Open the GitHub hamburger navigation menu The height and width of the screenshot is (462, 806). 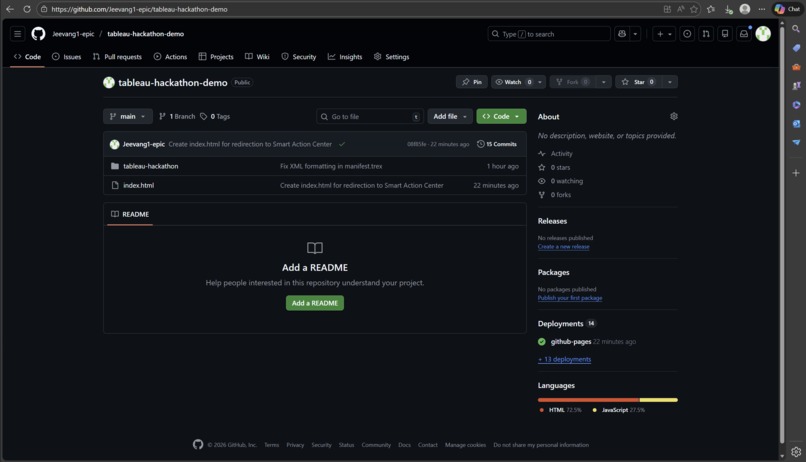coord(17,34)
